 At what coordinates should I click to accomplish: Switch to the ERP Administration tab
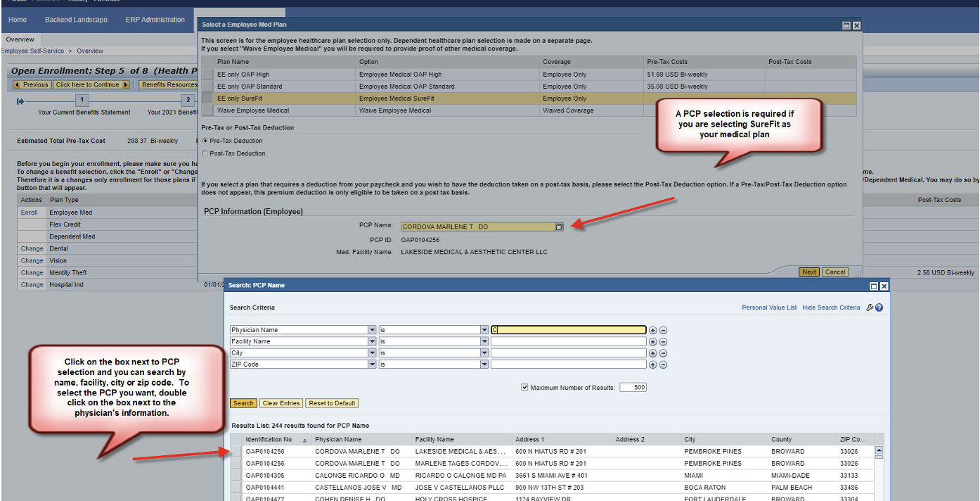[154, 20]
